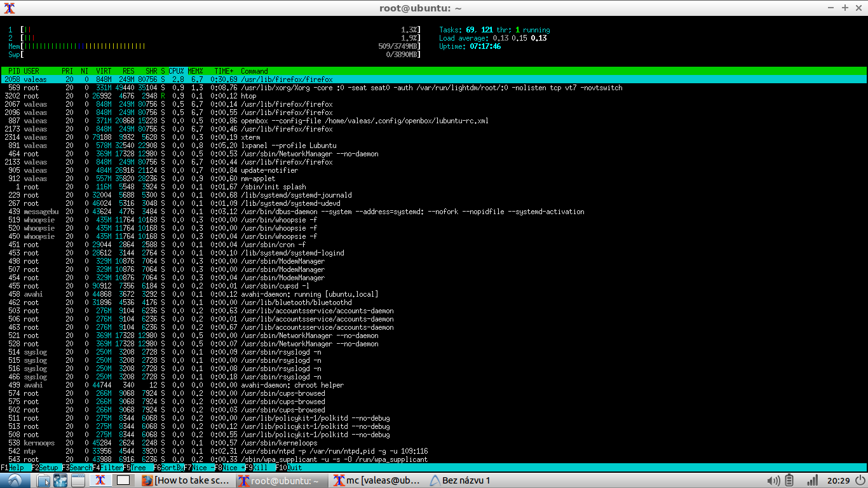Switch to 'mc [valeas@ub...' taskbar window
The width and height of the screenshot is (868, 488).
[x=377, y=480]
